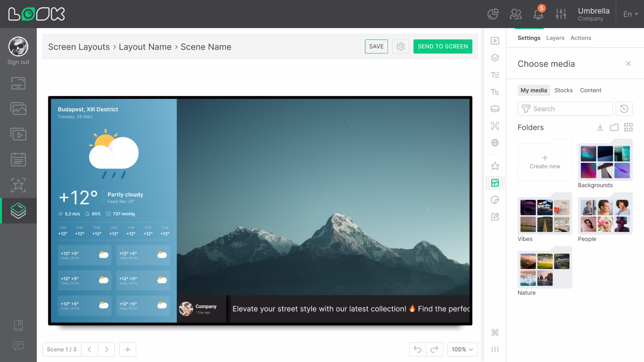Screen dimensions: 644x362
Task: Click SEND TO SCREEN button
Action: coord(443,46)
